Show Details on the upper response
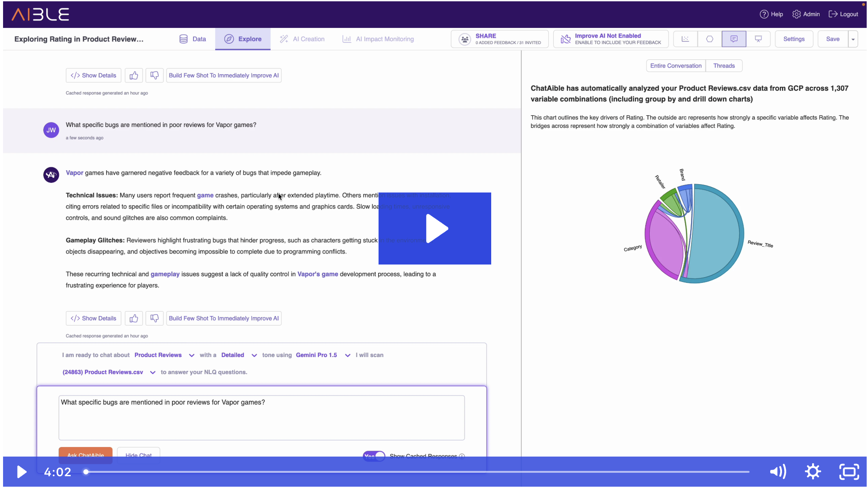Image resolution: width=868 pixels, height=488 pixels. click(x=93, y=76)
